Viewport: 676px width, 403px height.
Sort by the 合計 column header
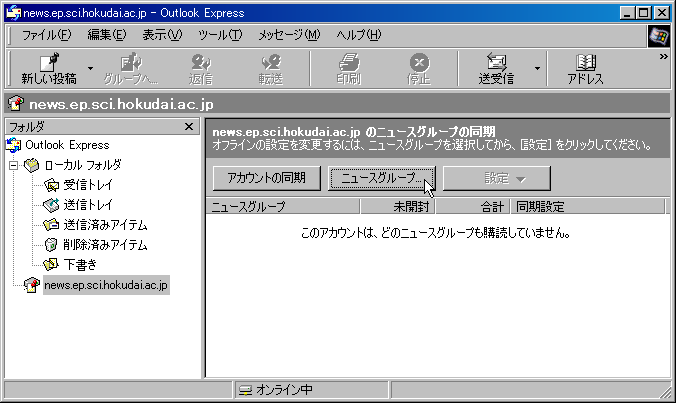(x=473, y=207)
